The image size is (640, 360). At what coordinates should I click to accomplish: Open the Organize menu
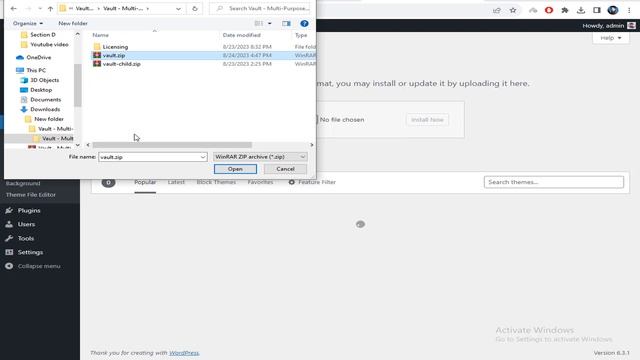coord(28,24)
